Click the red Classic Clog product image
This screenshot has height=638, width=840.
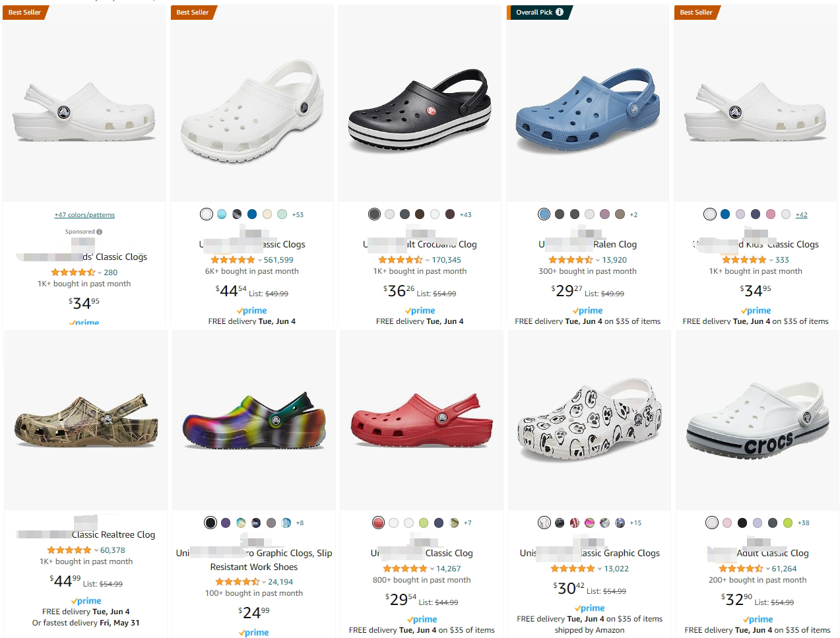pos(422,420)
